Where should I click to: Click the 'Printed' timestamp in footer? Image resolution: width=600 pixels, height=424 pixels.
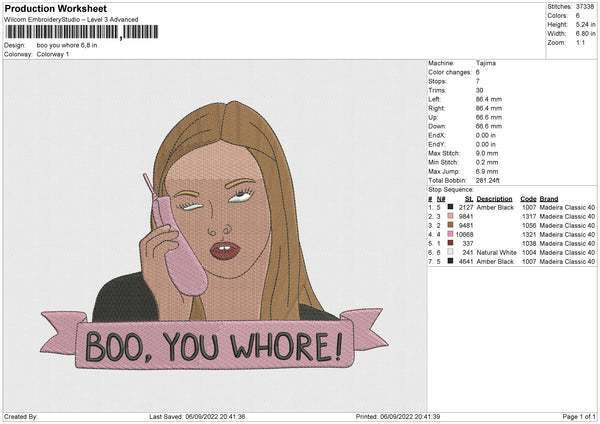click(398, 416)
